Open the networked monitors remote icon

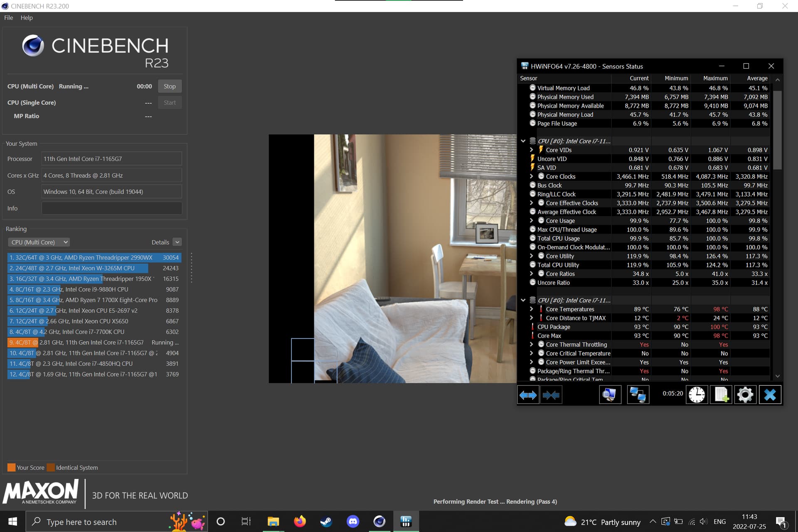(x=638, y=395)
